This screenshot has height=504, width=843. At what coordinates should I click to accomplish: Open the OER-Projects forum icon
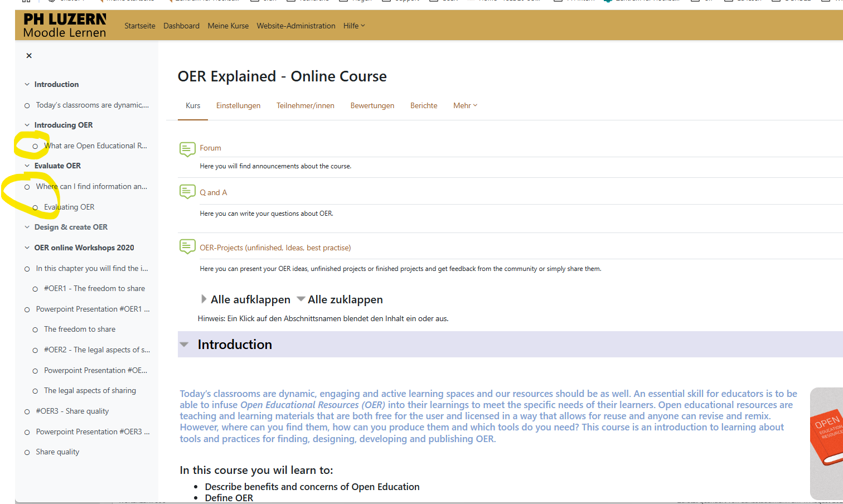coord(187,247)
